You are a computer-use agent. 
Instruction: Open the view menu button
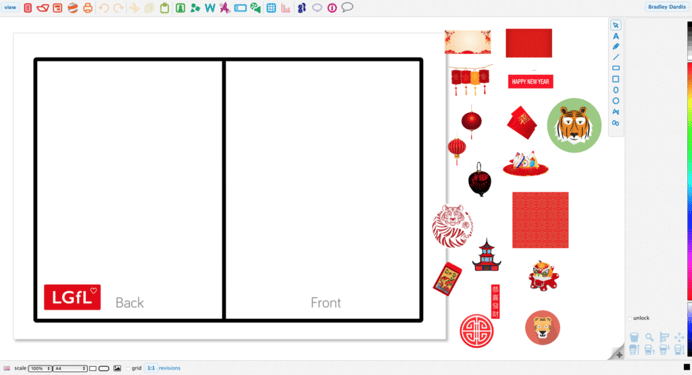pyautogui.click(x=10, y=8)
